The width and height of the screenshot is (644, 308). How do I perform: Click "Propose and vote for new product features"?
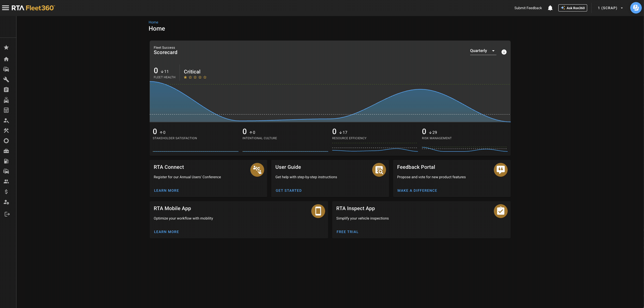click(431, 177)
